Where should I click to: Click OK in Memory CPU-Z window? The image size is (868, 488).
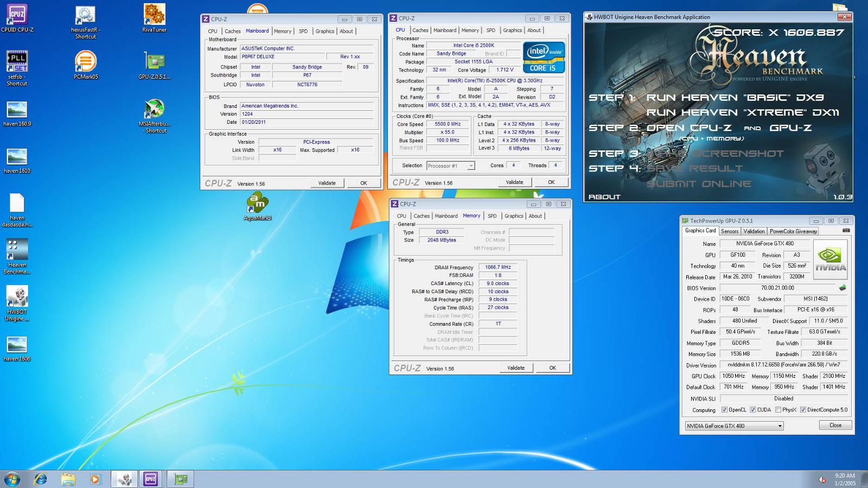(x=552, y=368)
